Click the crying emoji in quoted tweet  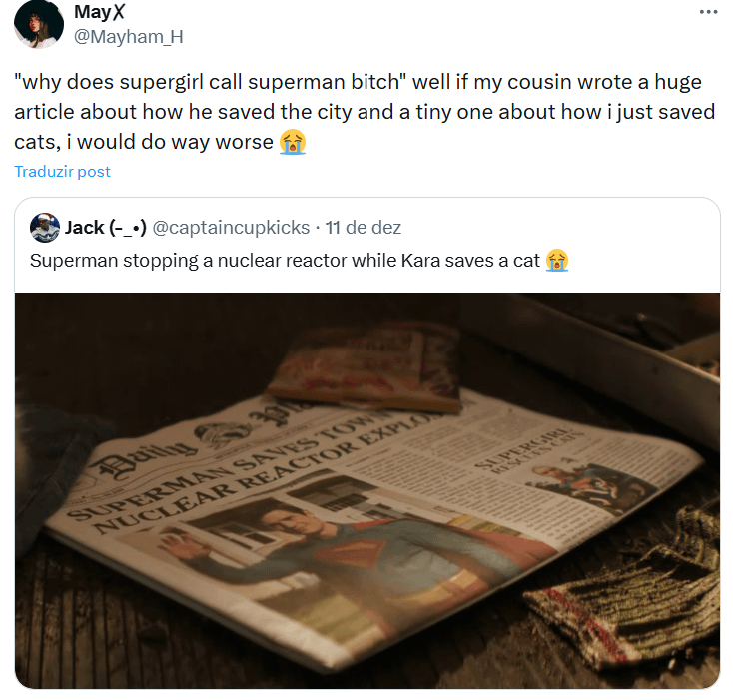click(557, 261)
